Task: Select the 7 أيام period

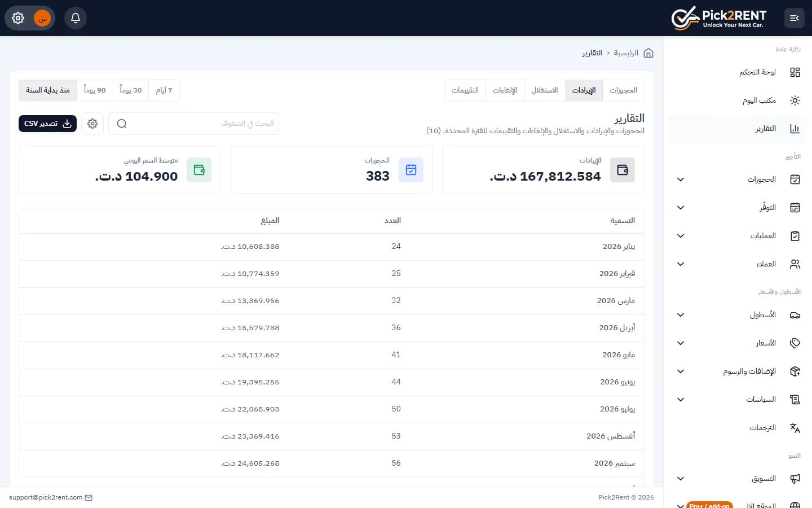Action: [164, 90]
